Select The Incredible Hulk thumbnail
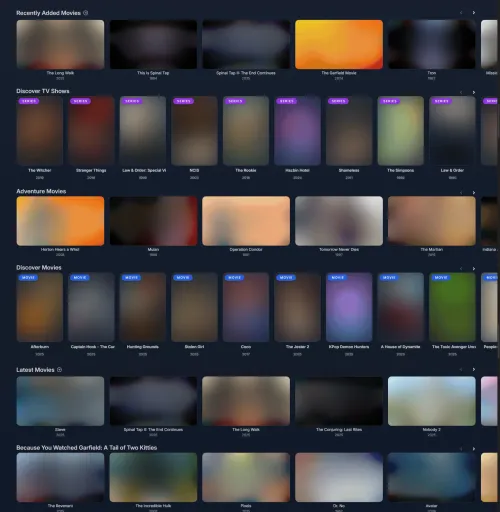The width and height of the screenshot is (500, 512). (x=153, y=477)
